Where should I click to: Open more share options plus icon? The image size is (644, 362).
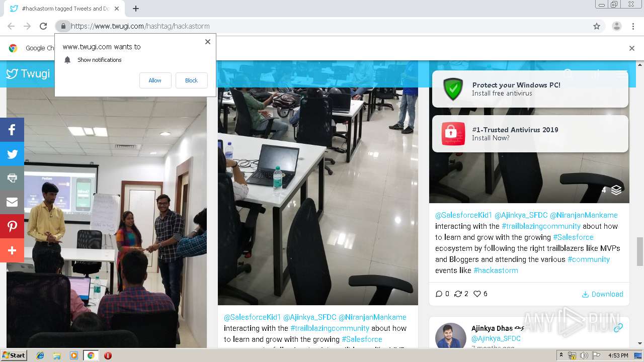click(12, 250)
